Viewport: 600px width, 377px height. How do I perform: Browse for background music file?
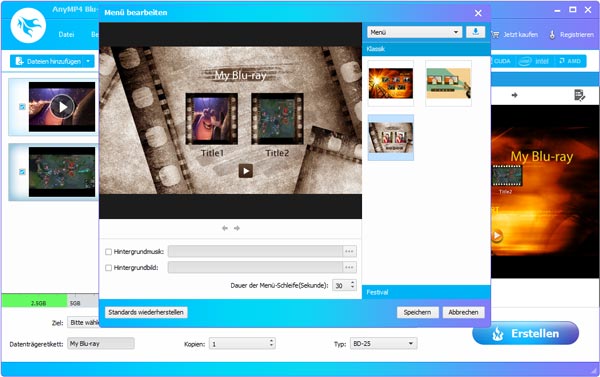349,251
